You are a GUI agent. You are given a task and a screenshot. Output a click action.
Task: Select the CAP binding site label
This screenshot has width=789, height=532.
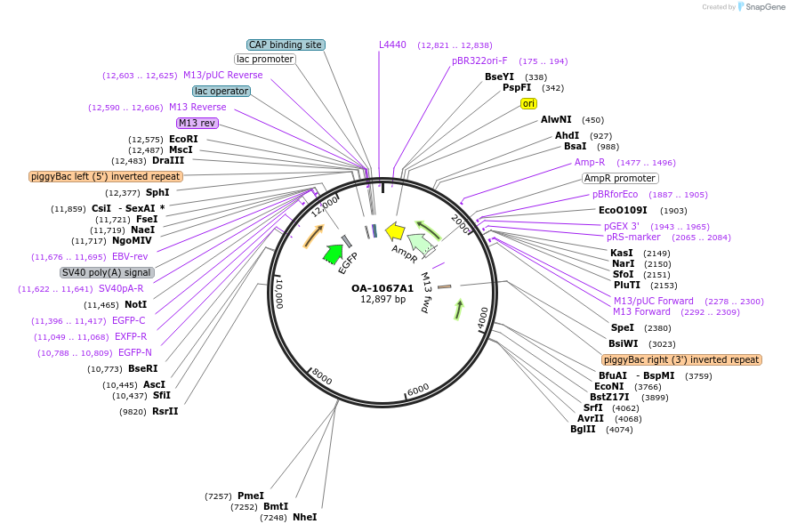(x=286, y=44)
